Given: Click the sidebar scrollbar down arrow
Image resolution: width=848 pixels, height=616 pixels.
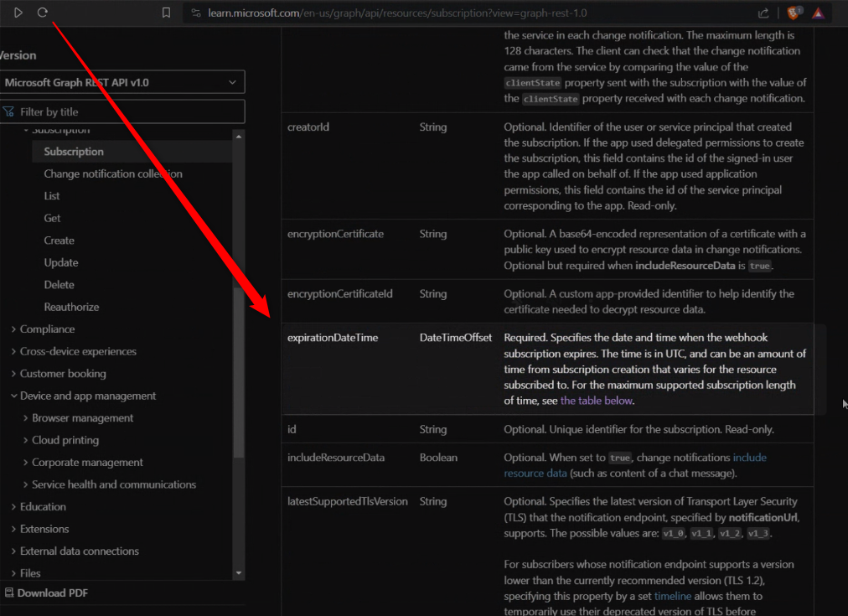Looking at the screenshot, I should (239, 572).
